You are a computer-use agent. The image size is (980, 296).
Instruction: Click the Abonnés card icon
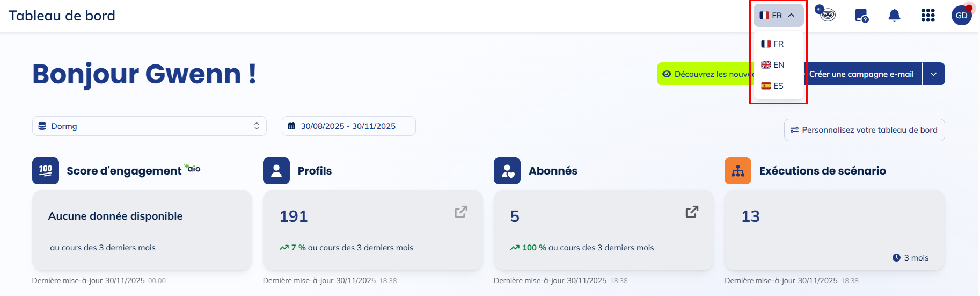(x=507, y=171)
